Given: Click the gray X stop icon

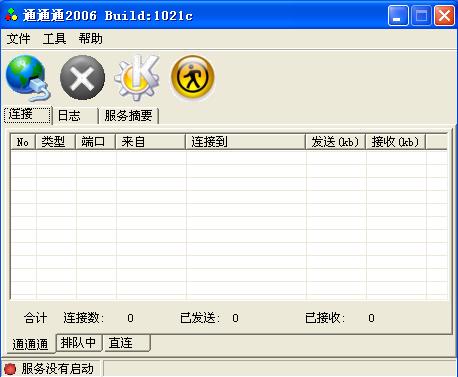Looking at the screenshot, I should [x=82, y=78].
